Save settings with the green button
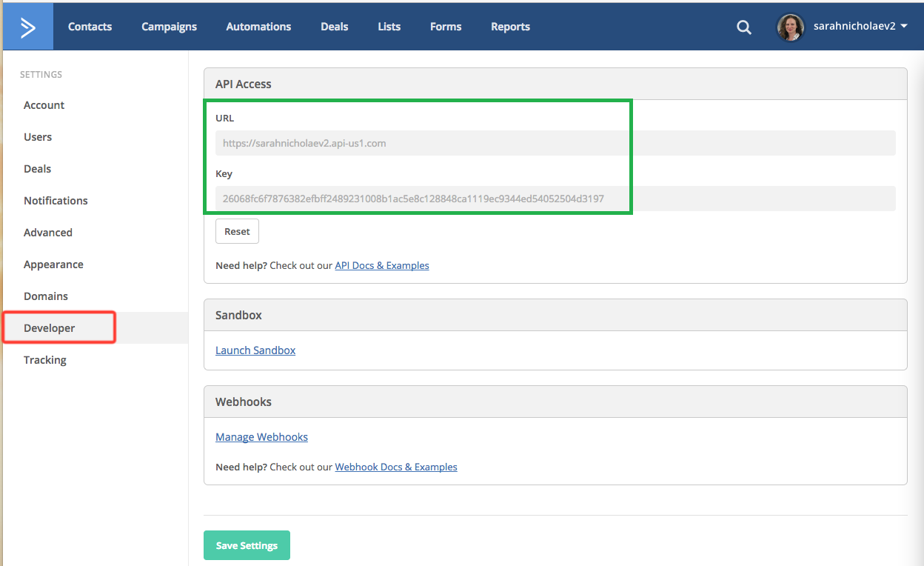Screen dimensions: 924x566 [247, 545]
